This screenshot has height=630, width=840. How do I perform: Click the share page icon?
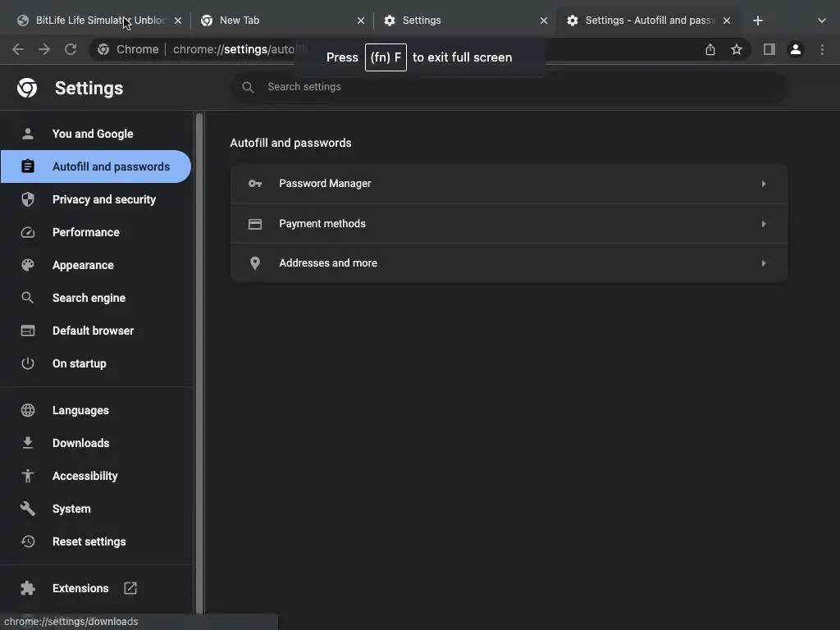710,49
